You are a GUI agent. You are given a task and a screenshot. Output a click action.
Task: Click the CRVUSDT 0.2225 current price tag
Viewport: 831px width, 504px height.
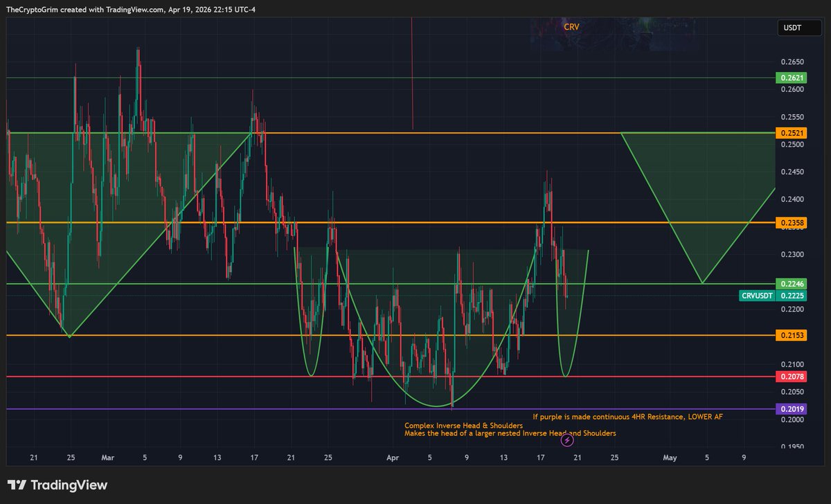tap(773, 296)
